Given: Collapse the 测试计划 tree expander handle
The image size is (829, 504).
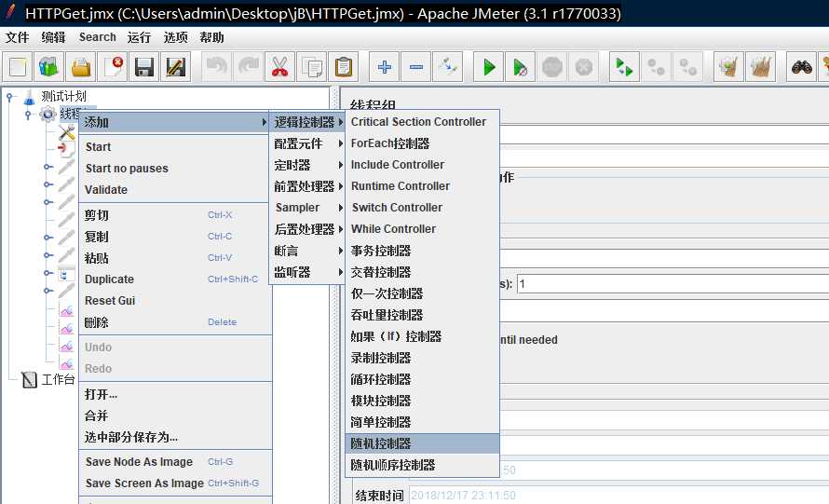Looking at the screenshot, I should click(x=9, y=97).
